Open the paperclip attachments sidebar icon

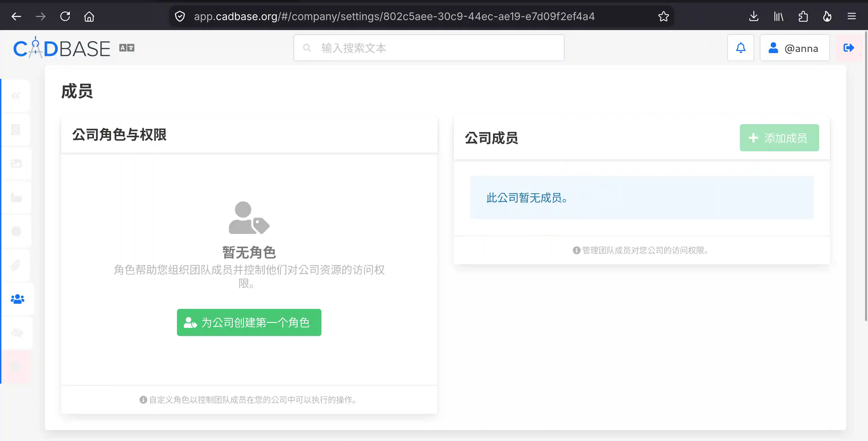tap(16, 265)
